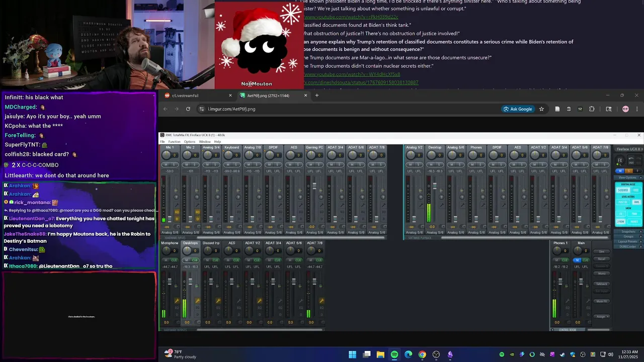Click the Undo arrow in TotalMix

631,161
